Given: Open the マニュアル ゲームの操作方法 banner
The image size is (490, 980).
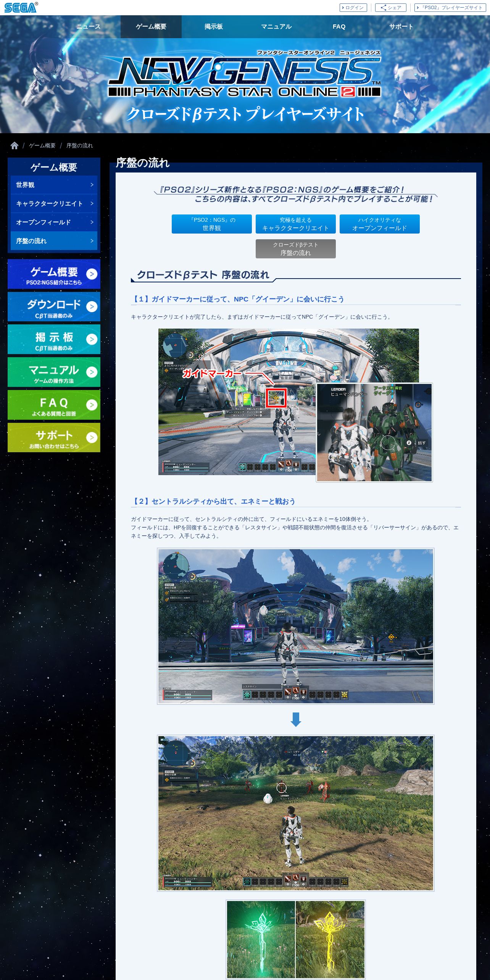Looking at the screenshot, I should [x=54, y=372].
